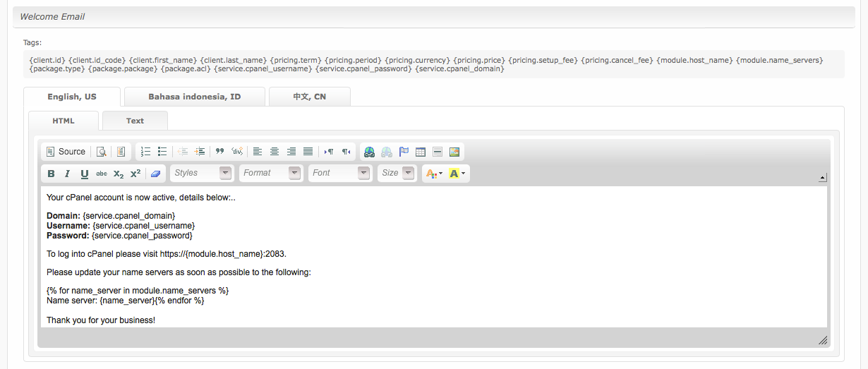
Task: Apply Block Quote formatting
Action: coord(219,152)
